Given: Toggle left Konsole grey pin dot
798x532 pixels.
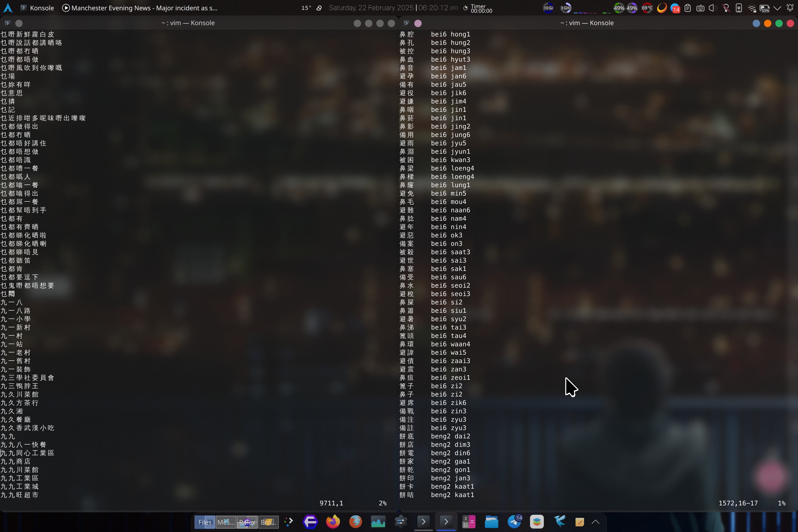Looking at the screenshot, I should (19, 23).
